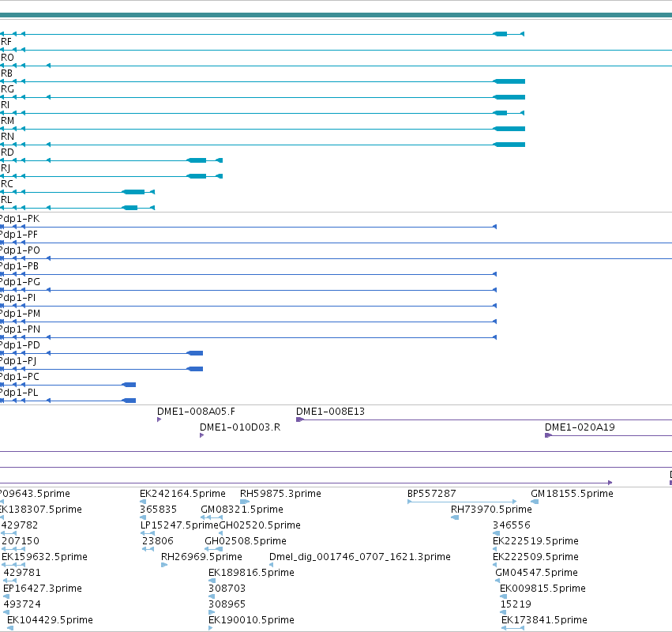Click the DME1-010D03.R clone label

tap(240, 427)
